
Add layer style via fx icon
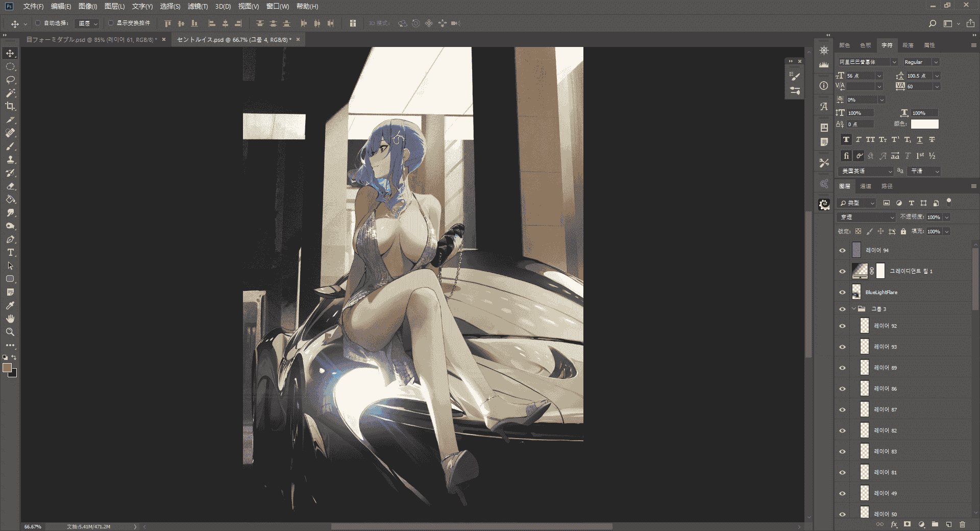(x=894, y=524)
